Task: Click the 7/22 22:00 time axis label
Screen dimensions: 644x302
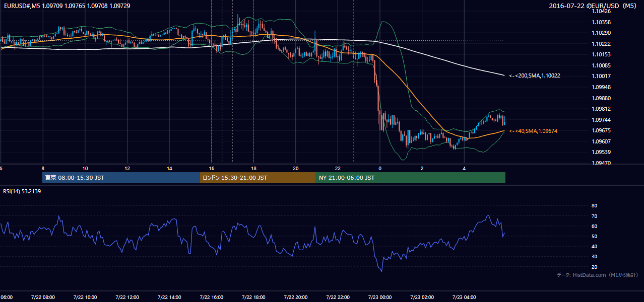Action: pyautogui.click(x=338, y=297)
